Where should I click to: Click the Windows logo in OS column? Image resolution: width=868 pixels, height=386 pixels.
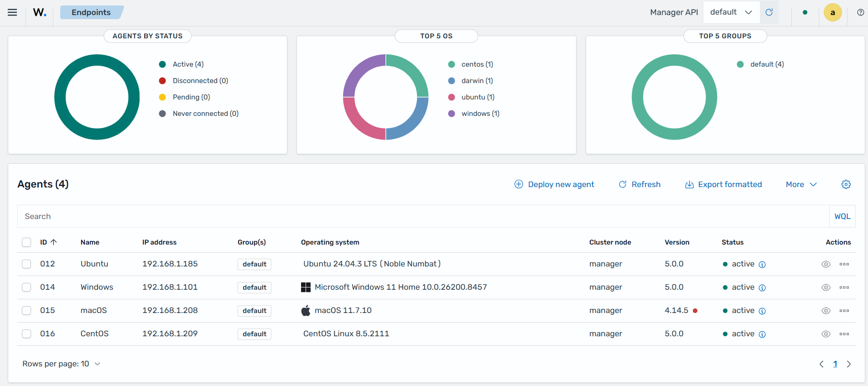coord(306,287)
